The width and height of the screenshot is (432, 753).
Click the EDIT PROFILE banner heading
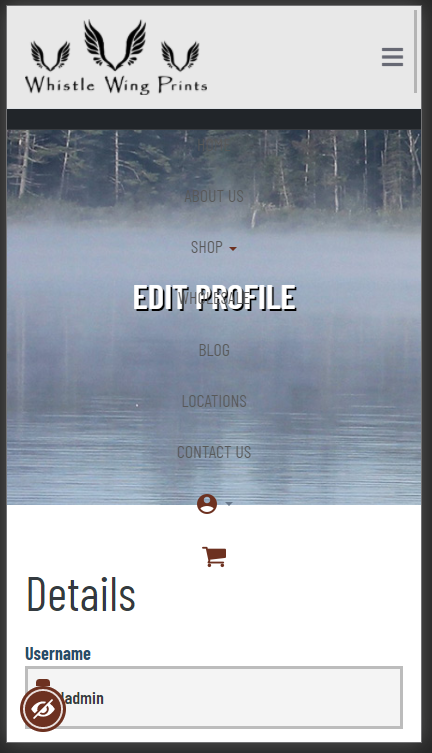pos(215,298)
